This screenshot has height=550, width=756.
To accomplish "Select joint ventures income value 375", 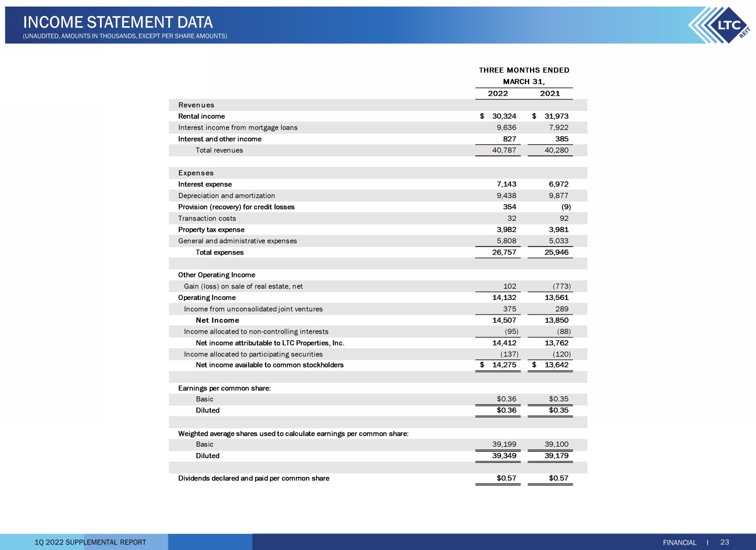I will point(510,309).
